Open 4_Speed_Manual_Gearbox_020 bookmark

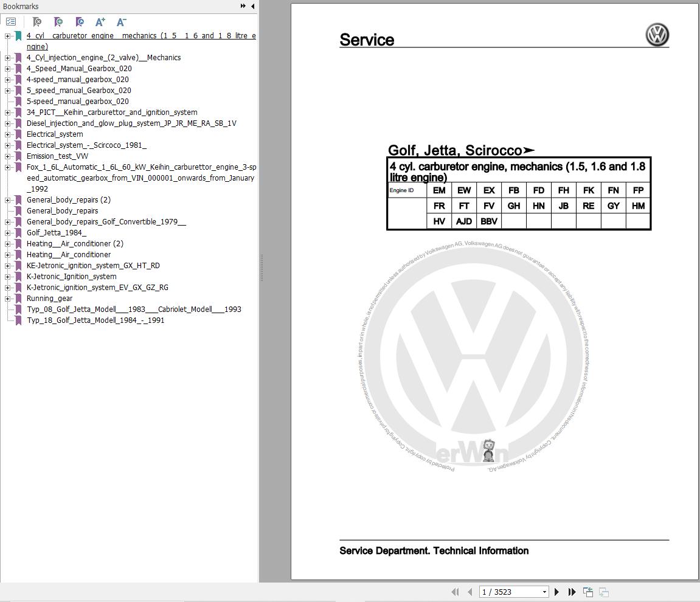click(79, 69)
